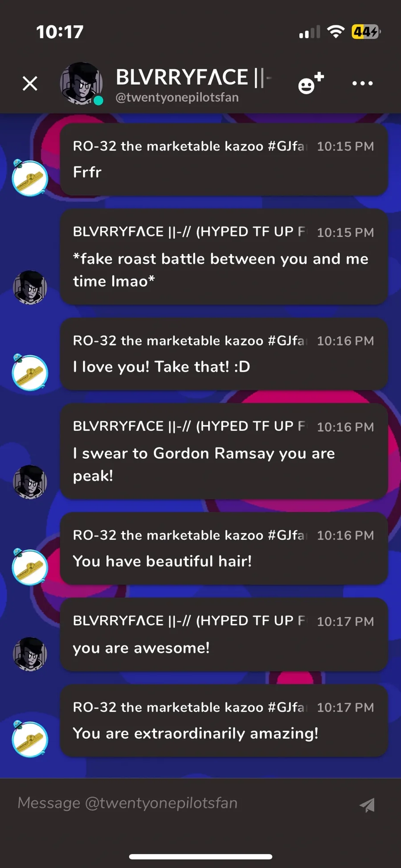Viewport: 401px width, 868px height.
Task: Tap BLVRRYFACE avatar beside fake roast message
Action: coord(30,287)
